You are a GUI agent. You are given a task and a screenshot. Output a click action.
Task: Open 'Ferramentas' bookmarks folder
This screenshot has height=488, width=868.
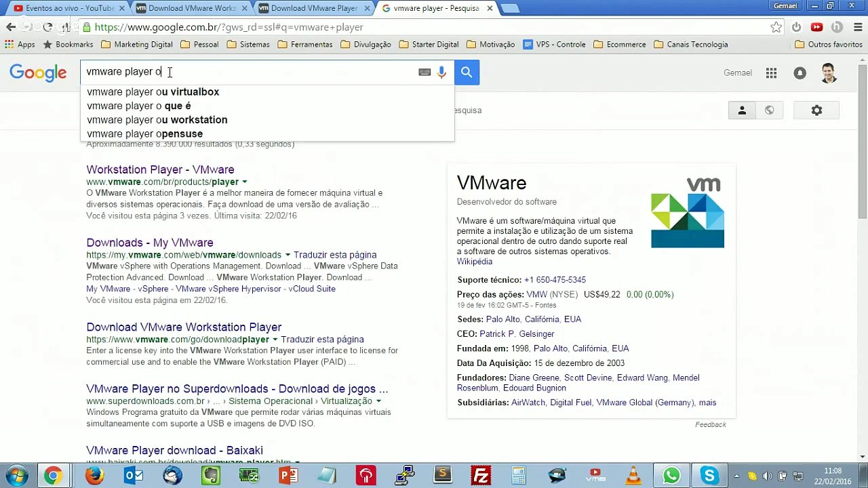tap(305, 45)
